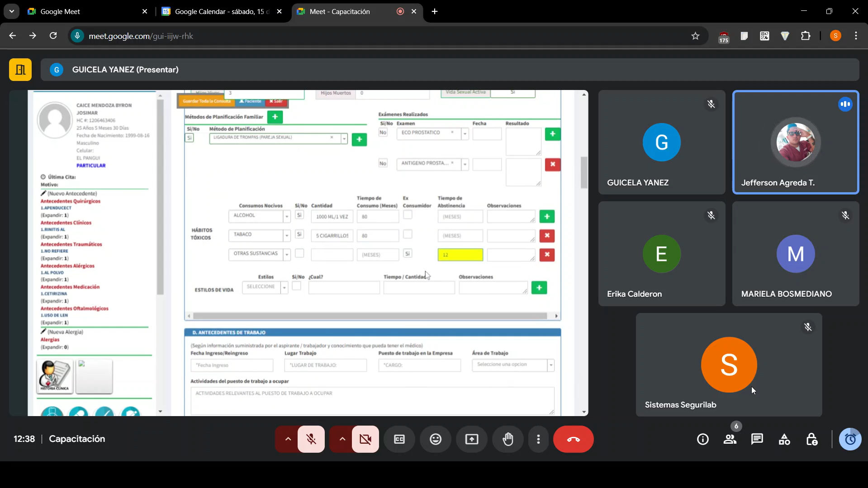Click the QR code extension icon
The image size is (868, 488).
(x=764, y=36)
